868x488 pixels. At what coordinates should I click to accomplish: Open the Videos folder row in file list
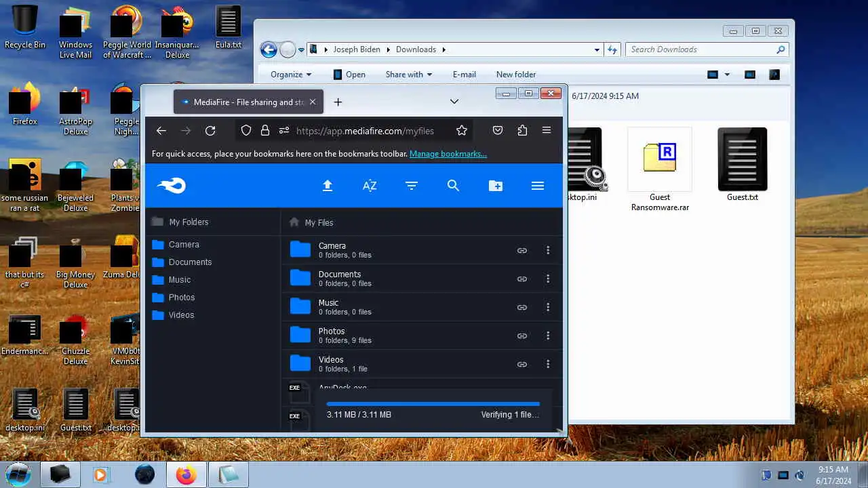[x=421, y=364]
